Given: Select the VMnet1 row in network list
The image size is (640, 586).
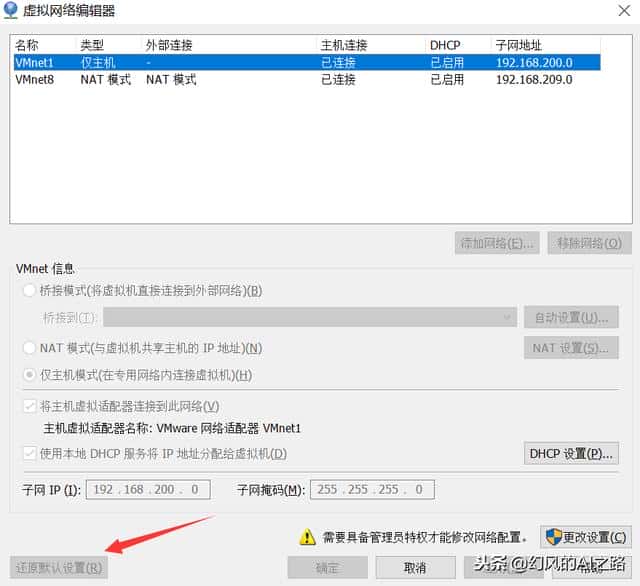Looking at the screenshot, I should [307, 62].
